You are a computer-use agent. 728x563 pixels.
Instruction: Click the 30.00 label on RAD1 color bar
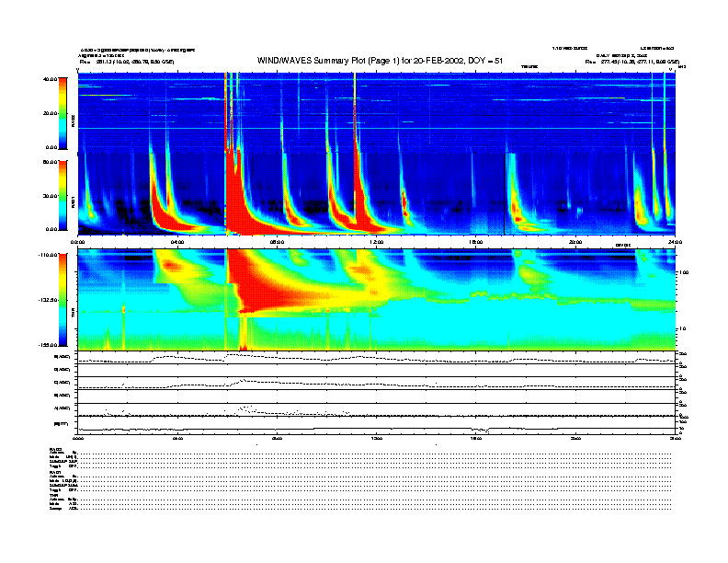click(50, 196)
